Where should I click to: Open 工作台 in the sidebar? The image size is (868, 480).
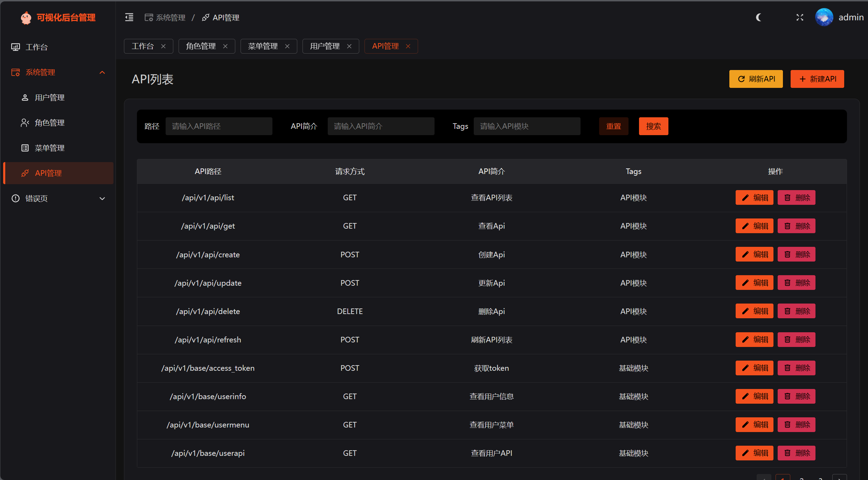[58, 47]
